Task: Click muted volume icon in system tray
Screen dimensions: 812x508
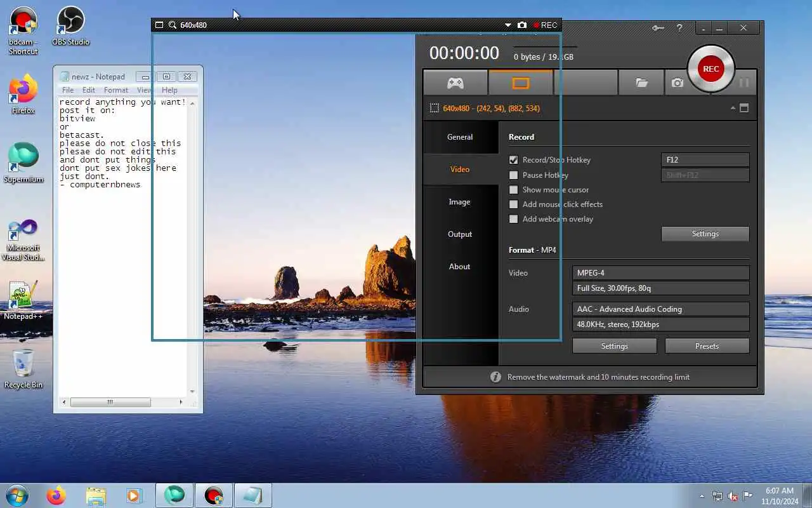Action: click(x=733, y=496)
